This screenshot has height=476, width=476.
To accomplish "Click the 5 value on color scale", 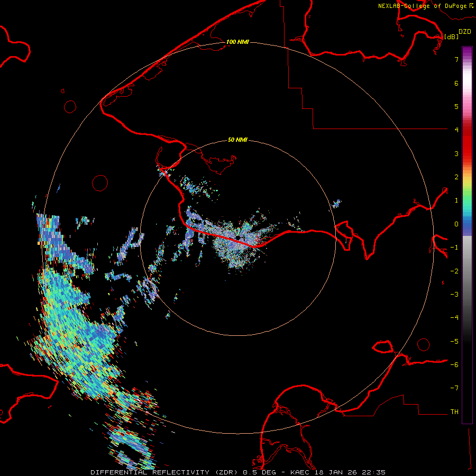I will click(456, 106).
